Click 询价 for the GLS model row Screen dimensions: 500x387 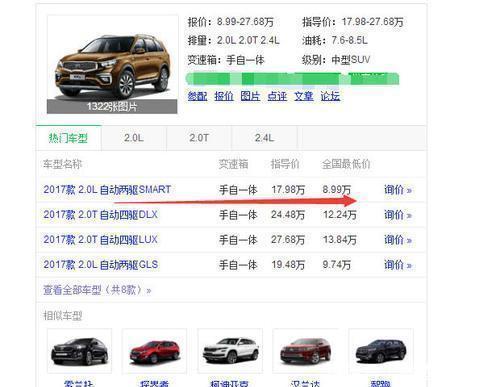(398, 265)
